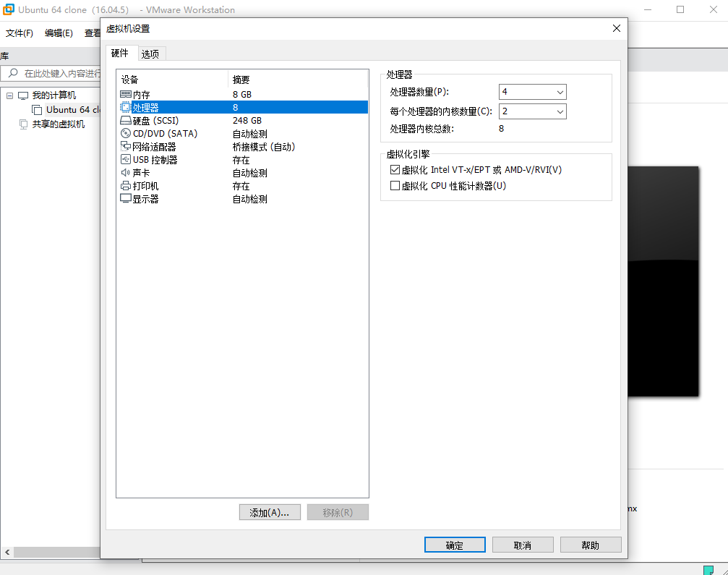
Task: Select the CD/DVD (SATA) row label
Action: [x=165, y=134]
